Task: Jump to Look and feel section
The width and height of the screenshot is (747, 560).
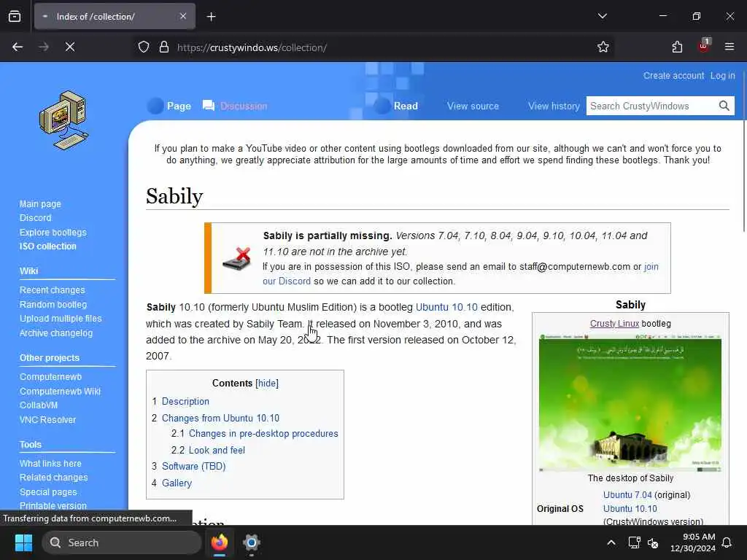Action: pos(217,450)
